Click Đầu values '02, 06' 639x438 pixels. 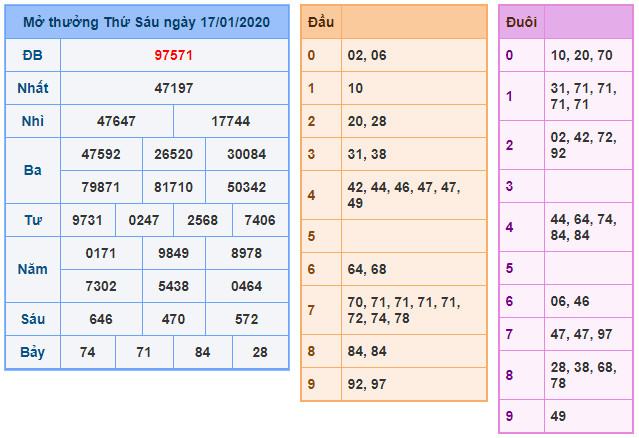point(367,55)
